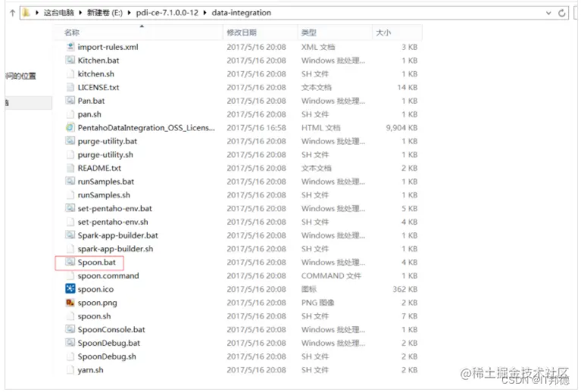This screenshot has height=392, width=581.
Task: Select the Kitchen.bat file name
Action: tap(98, 61)
